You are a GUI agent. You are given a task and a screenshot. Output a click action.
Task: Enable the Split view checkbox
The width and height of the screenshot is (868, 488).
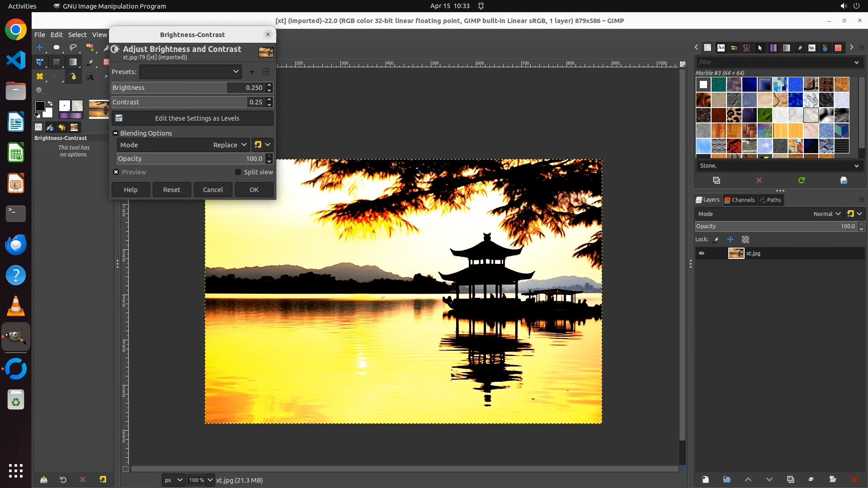point(238,172)
